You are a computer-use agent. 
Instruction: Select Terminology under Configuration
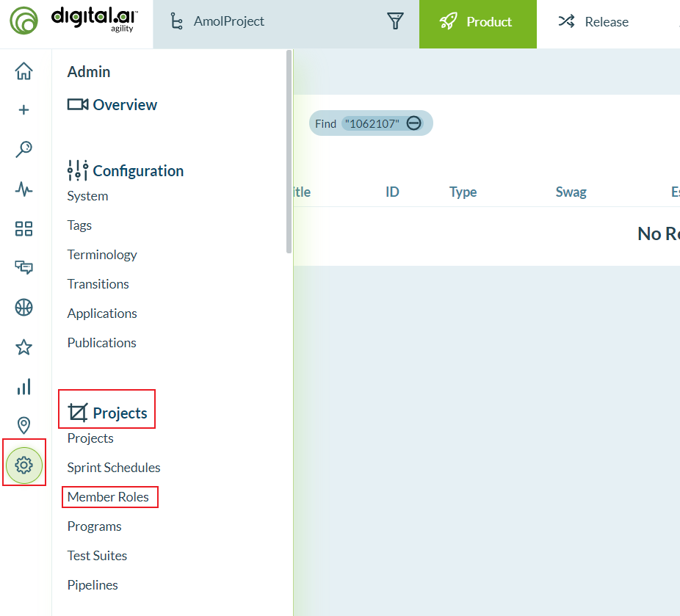point(102,255)
